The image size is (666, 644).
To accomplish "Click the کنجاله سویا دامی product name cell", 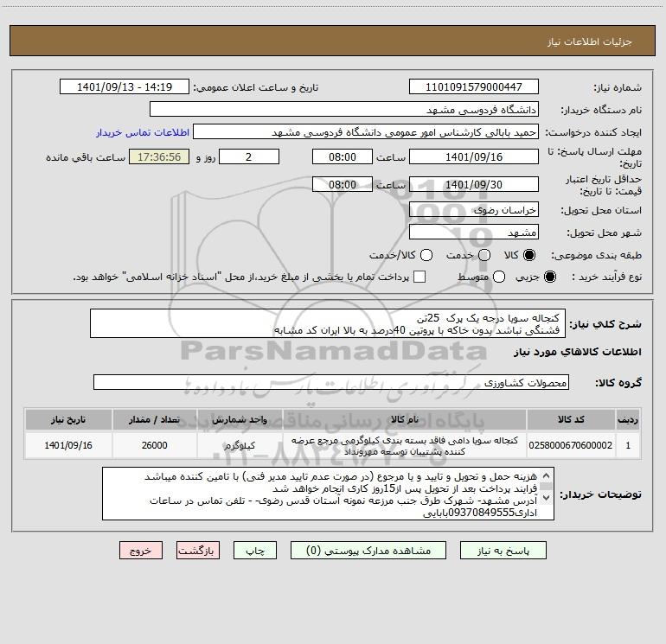I will click(x=405, y=445).
